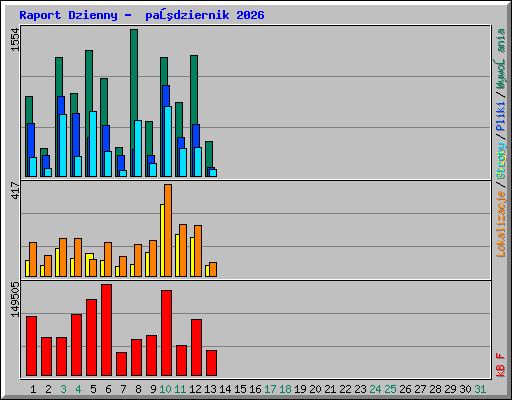Image resolution: width=512 pixels, height=400 pixels.
Task: Click day 30 on the axis
Action: [465, 389]
